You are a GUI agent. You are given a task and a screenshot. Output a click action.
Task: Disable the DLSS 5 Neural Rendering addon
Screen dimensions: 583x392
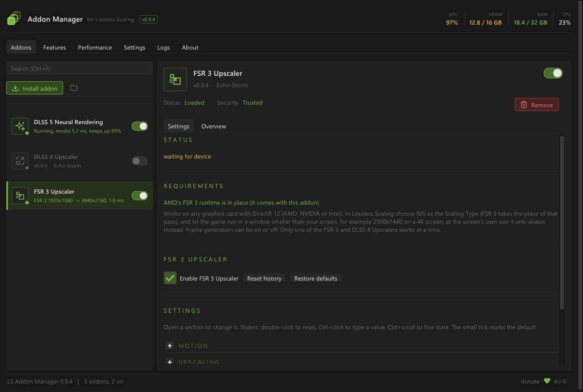[139, 126]
